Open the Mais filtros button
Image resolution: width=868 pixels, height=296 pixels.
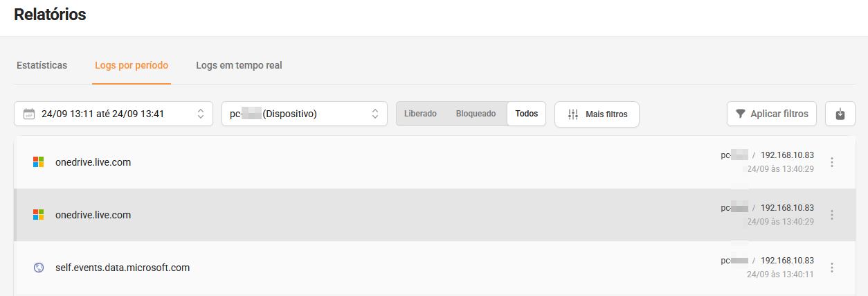pos(597,114)
